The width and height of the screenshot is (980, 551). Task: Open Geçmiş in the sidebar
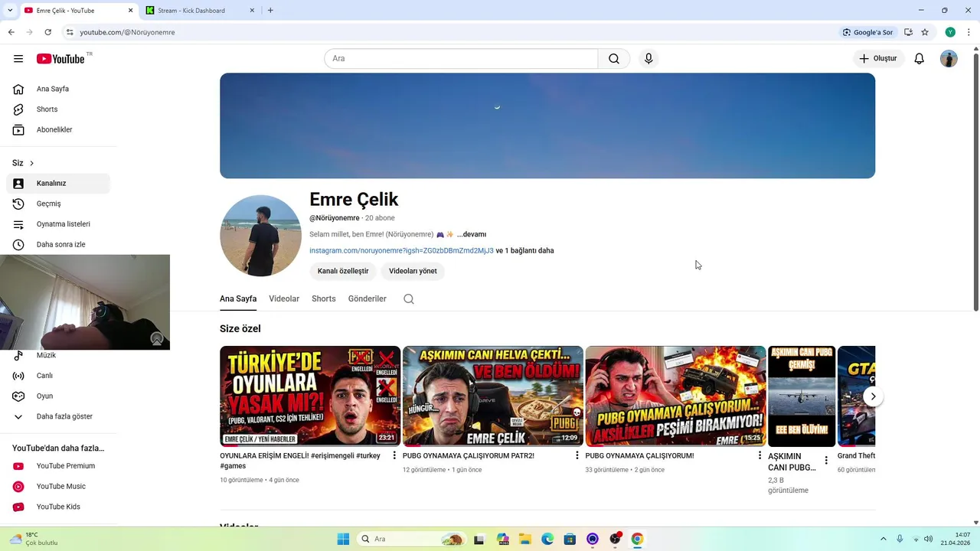click(58, 204)
